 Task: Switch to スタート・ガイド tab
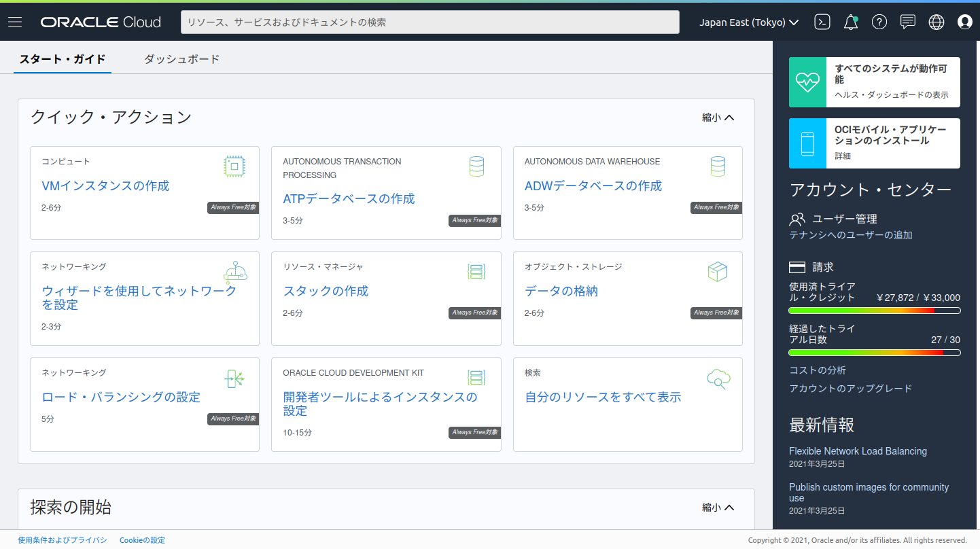pos(63,59)
